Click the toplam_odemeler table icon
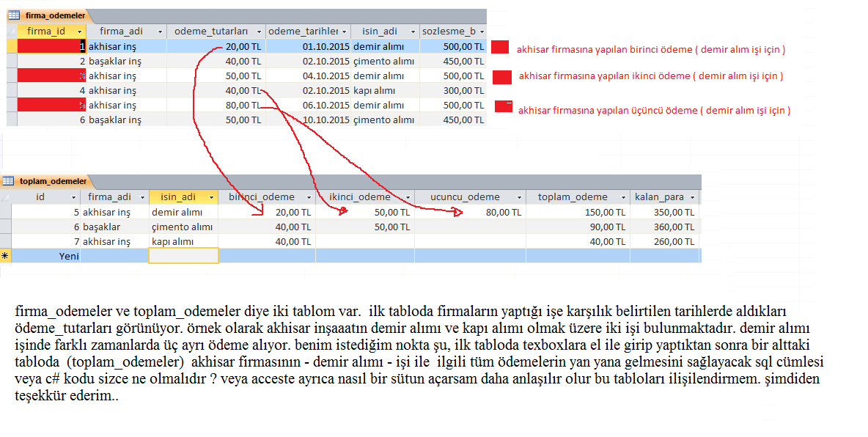868x437 pixels. (x=8, y=181)
